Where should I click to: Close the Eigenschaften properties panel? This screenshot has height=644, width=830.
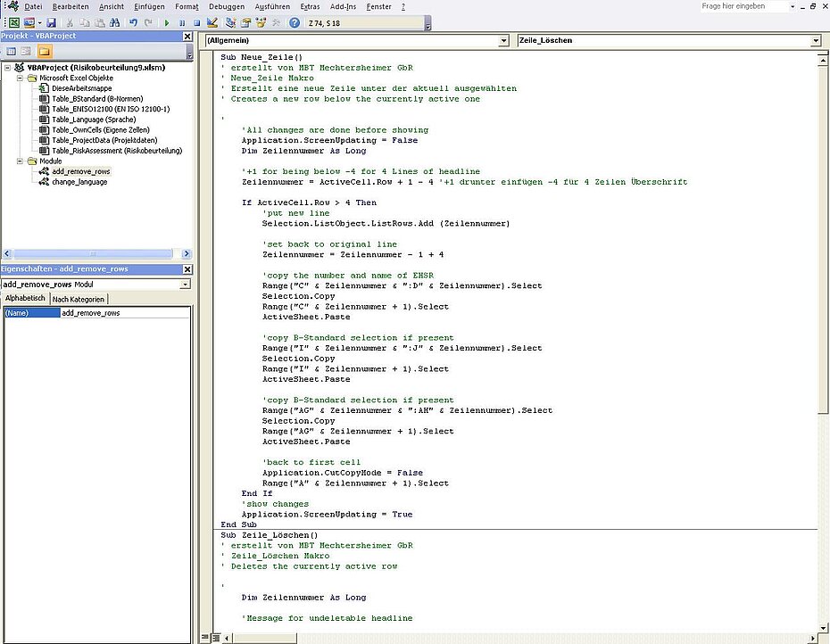pos(187,269)
